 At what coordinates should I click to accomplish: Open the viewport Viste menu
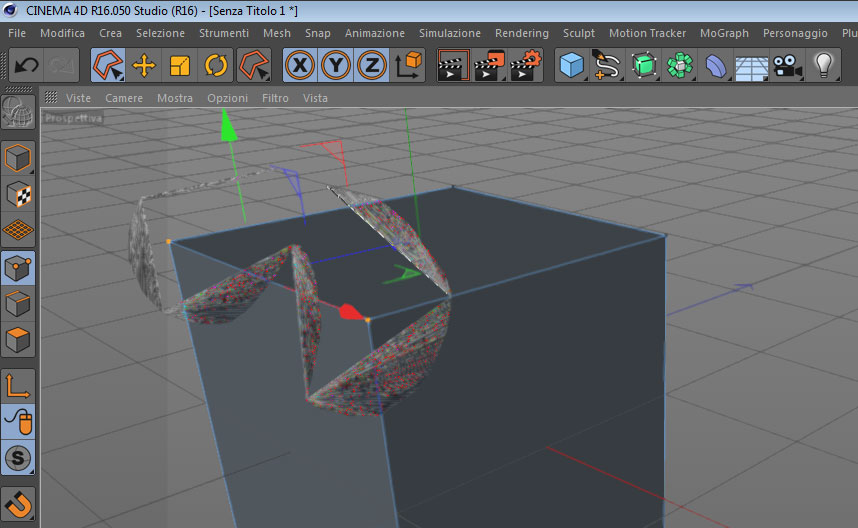(78, 98)
